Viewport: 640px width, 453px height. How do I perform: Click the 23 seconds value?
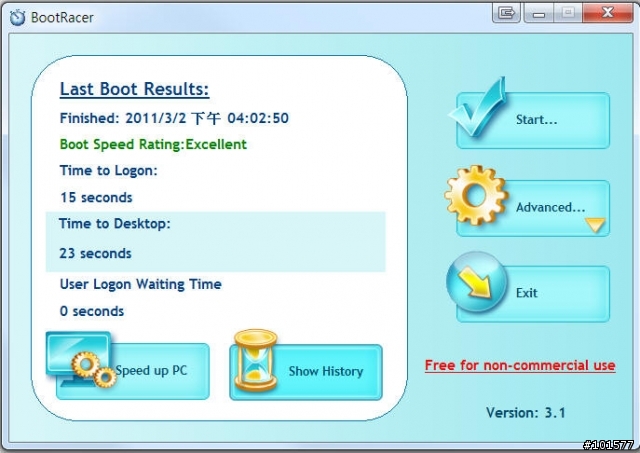(x=96, y=253)
